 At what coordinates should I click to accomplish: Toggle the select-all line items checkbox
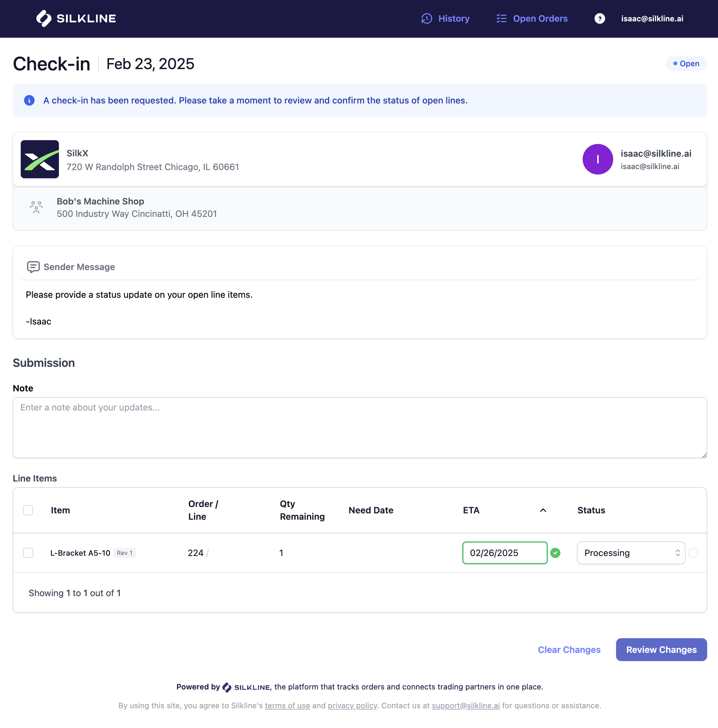(28, 510)
